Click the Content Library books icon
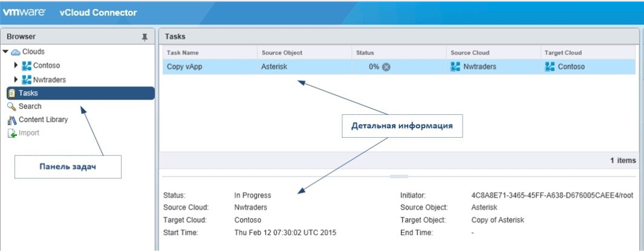644x252 pixels. tap(12, 120)
